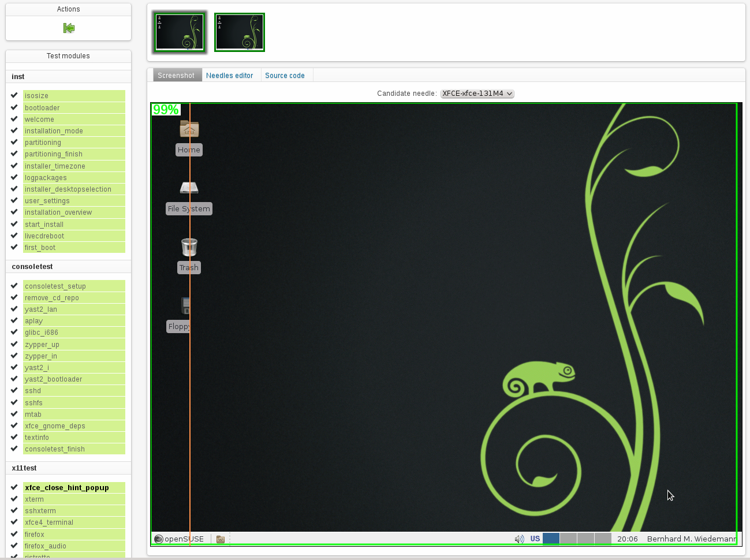
Task: Click the green back arrow in Actions
Action: [x=69, y=28]
